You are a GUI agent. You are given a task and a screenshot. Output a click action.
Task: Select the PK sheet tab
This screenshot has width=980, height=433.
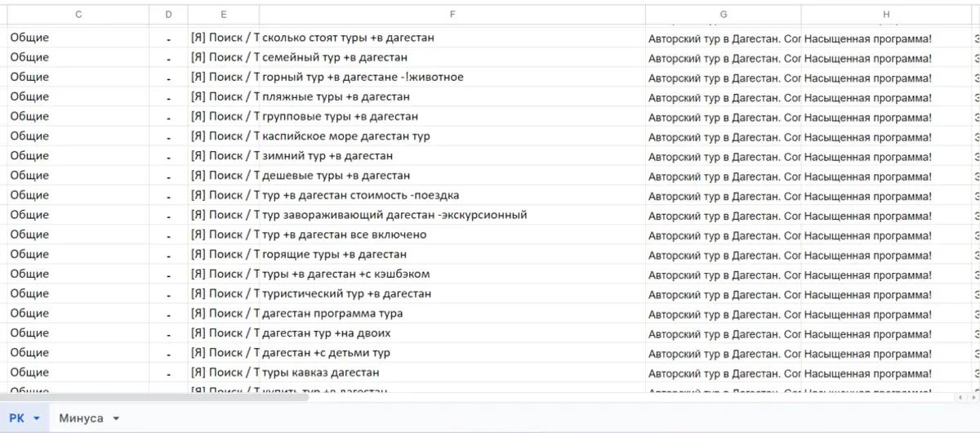tap(17, 418)
